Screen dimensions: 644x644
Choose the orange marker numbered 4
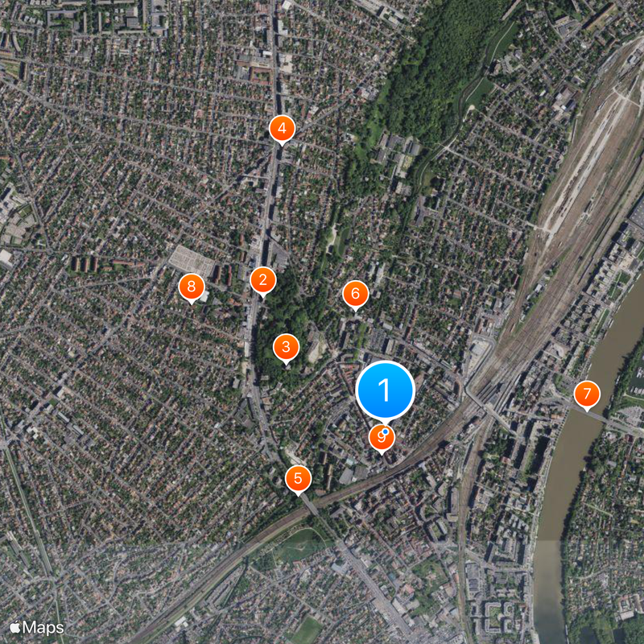(283, 129)
